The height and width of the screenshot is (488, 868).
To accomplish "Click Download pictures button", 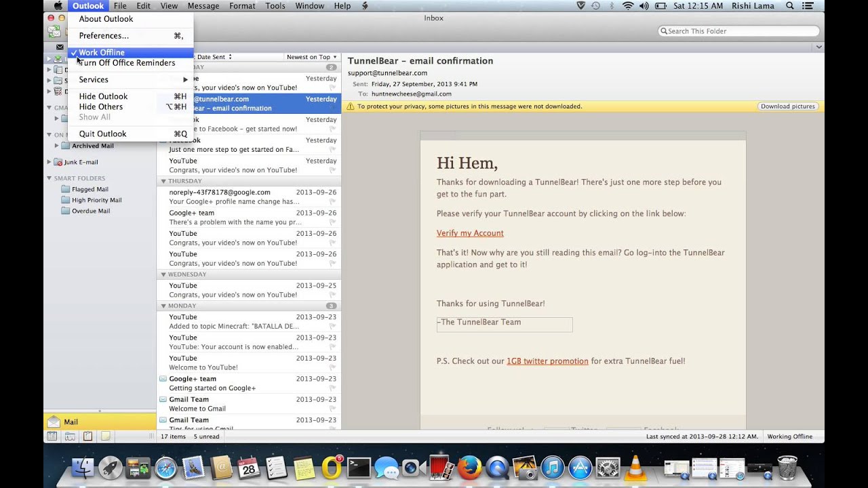I will pos(787,106).
